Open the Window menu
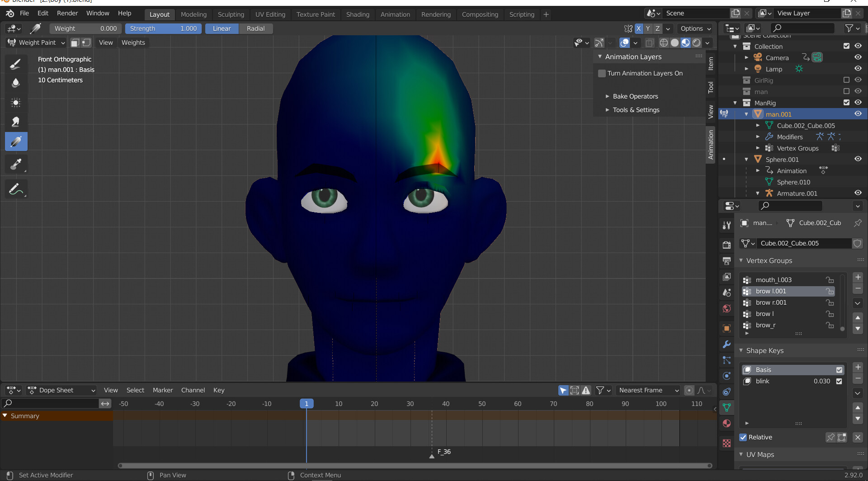 click(98, 13)
